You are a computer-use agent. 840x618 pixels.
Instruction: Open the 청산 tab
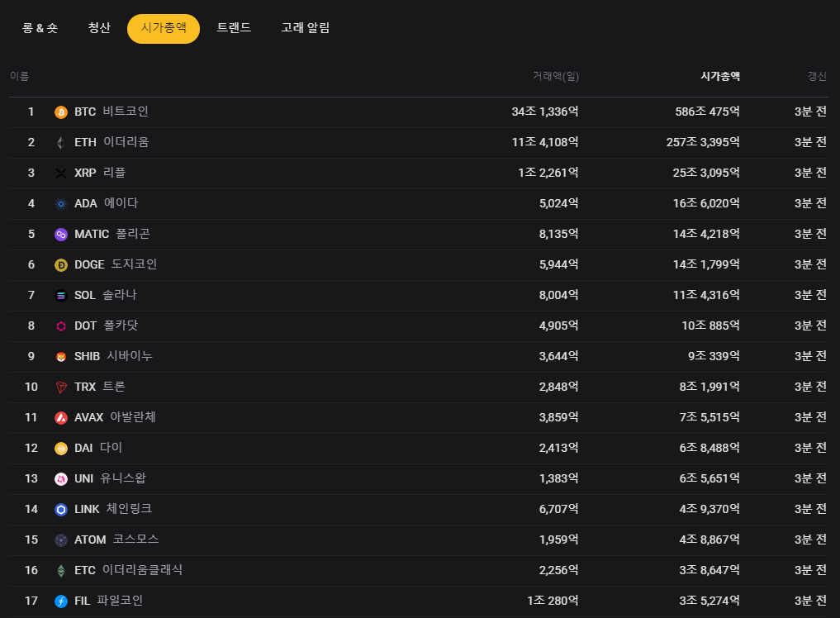[99, 28]
